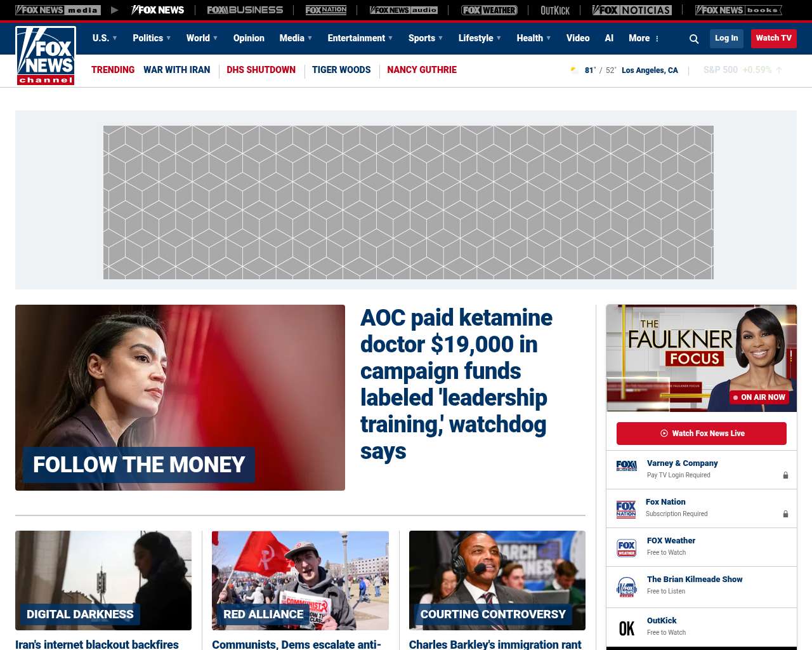Click Watch Fox News Live button
812x650 pixels.
702,434
